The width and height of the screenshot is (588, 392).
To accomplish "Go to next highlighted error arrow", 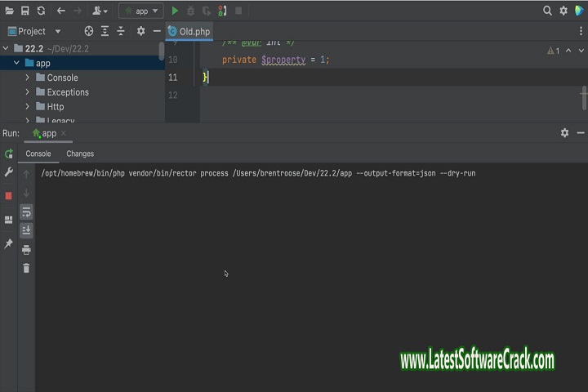I will click(x=581, y=51).
